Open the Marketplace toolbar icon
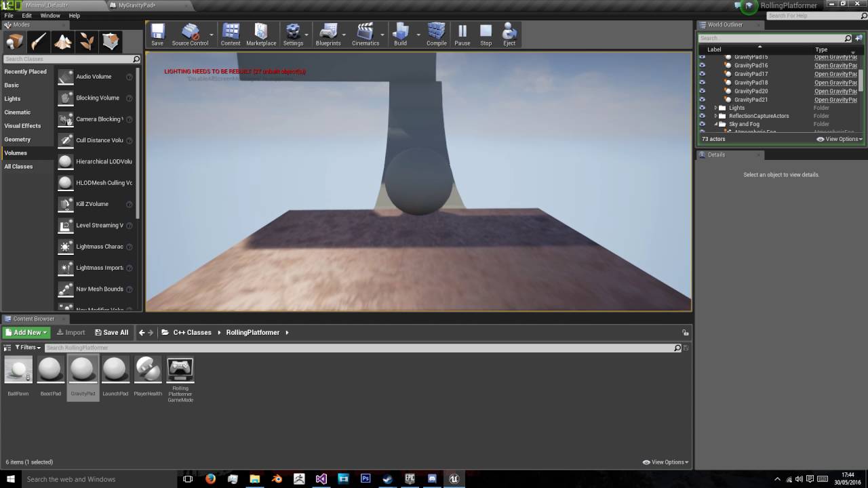868x488 pixels. pos(261,35)
